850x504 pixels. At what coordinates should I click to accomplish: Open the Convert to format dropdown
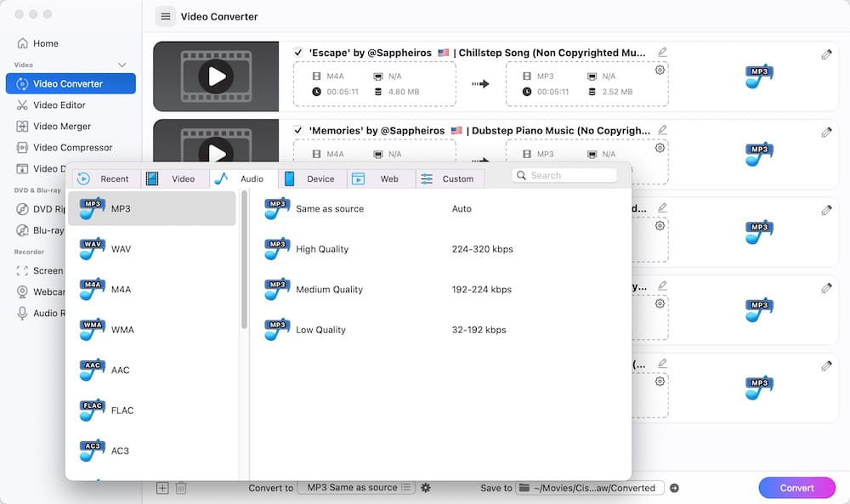(x=357, y=488)
